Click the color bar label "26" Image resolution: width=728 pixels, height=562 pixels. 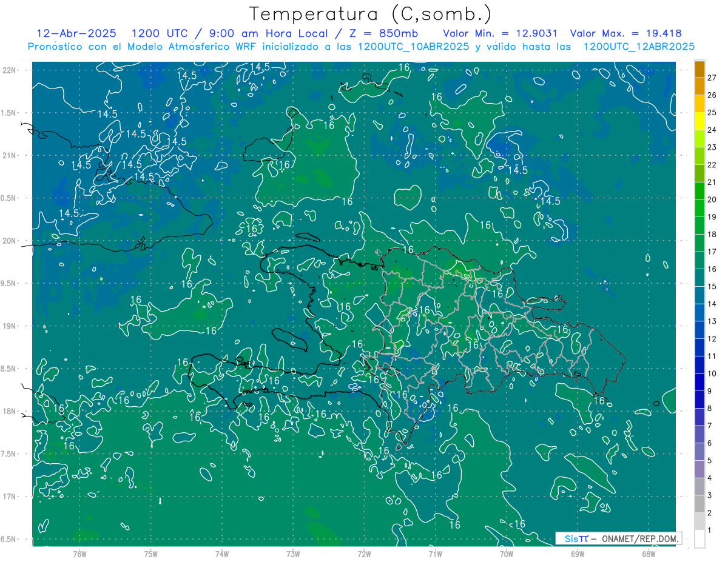pyautogui.click(x=713, y=95)
